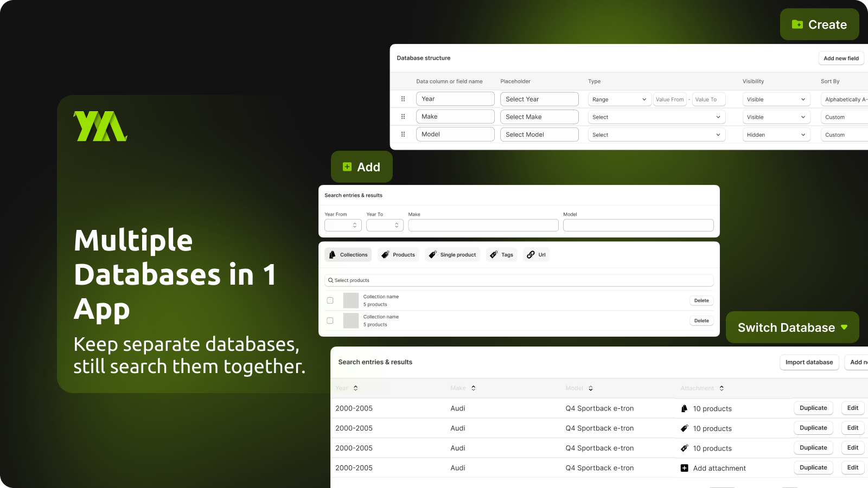Viewport: 868px width, 488px height.
Task: Click the Year From stepper arrows
Action: click(x=356, y=224)
